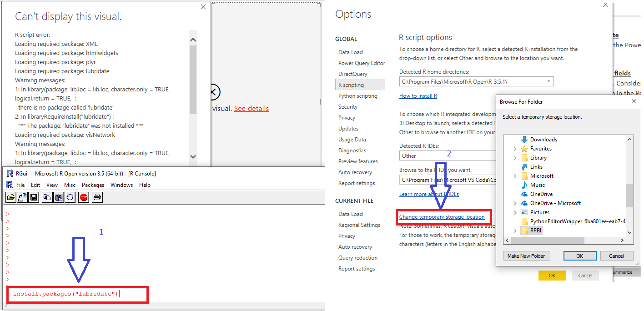Select the Downloads folder icon
The image size is (644, 311).
tap(524, 140)
